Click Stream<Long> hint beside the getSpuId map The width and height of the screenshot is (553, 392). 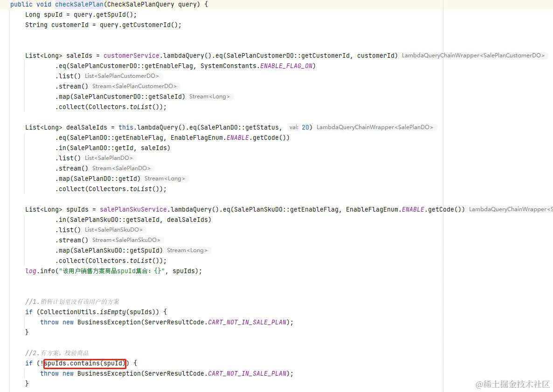pos(187,250)
